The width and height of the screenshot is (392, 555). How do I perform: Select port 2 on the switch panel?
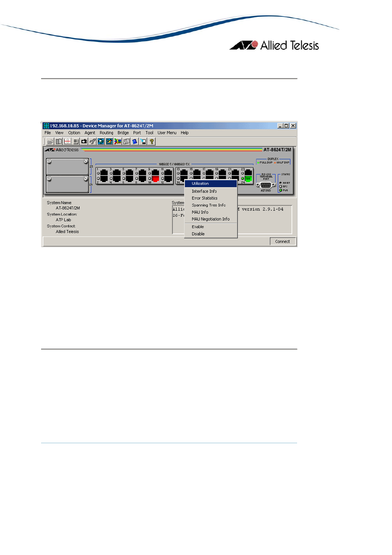[x=104, y=179]
